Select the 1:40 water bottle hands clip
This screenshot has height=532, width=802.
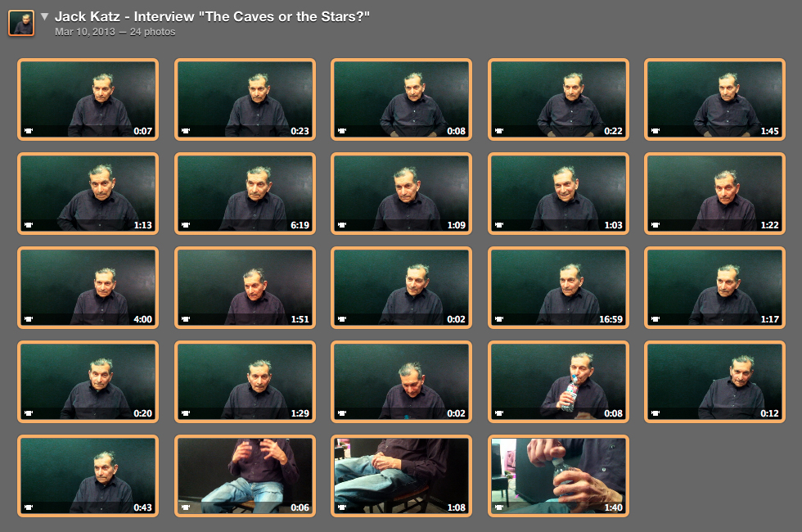558,476
